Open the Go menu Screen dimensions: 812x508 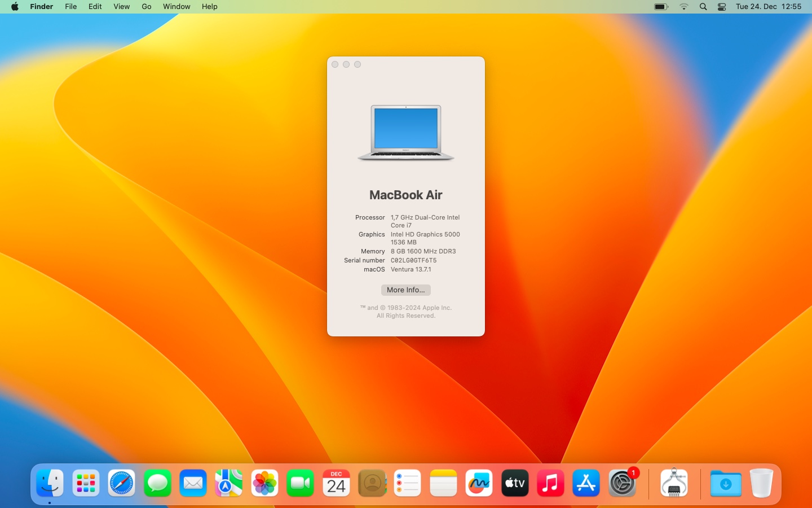(147, 7)
